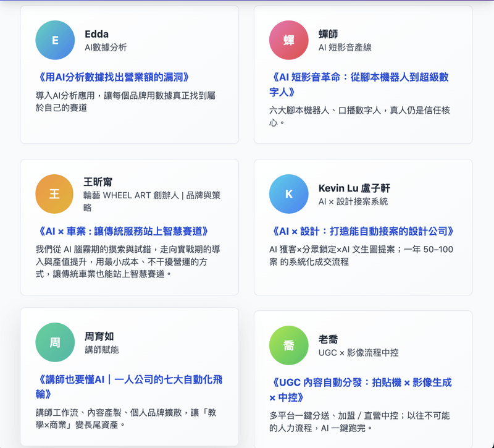The image size is (494, 448).
Task: Click Edda's round avatar icon
Action: coord(55,40)
